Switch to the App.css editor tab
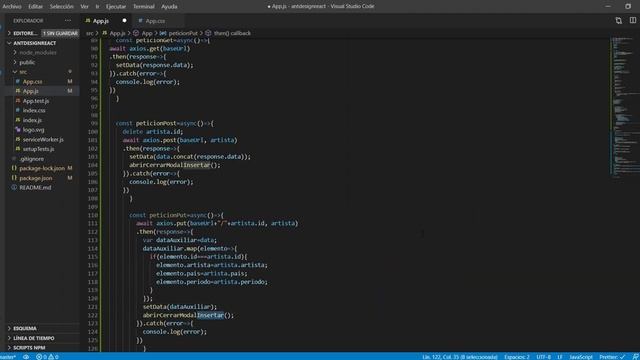Screen dimensions: 640x360 [155, 21]
